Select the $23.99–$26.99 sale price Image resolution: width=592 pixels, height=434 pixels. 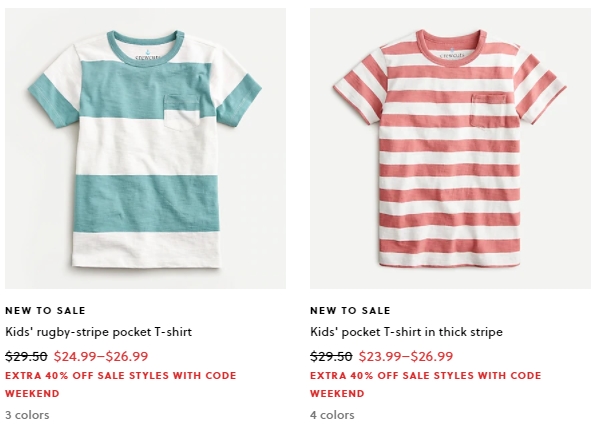[406, 356]
